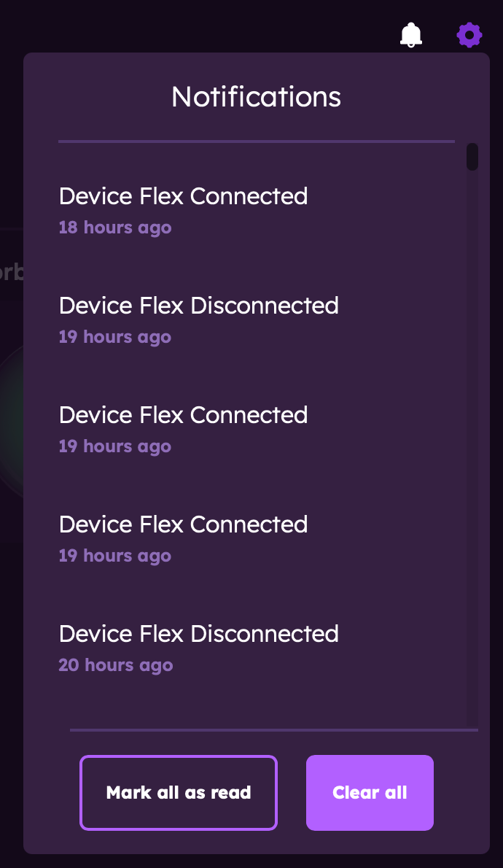Viewport: 503px width, 868px height.
Task: Click the Notifications panel title
Action: pos(256,96)
